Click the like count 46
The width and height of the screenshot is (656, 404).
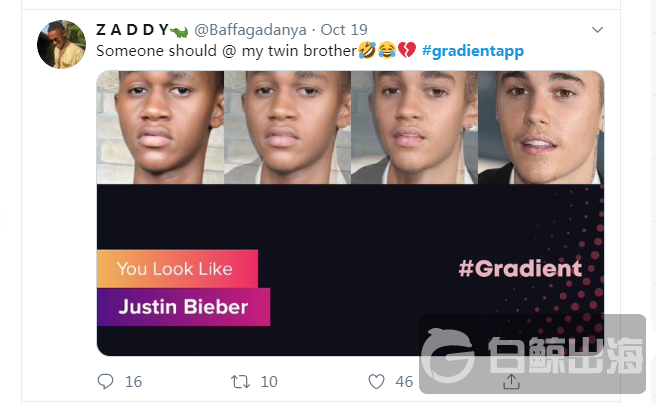[404, 381]
